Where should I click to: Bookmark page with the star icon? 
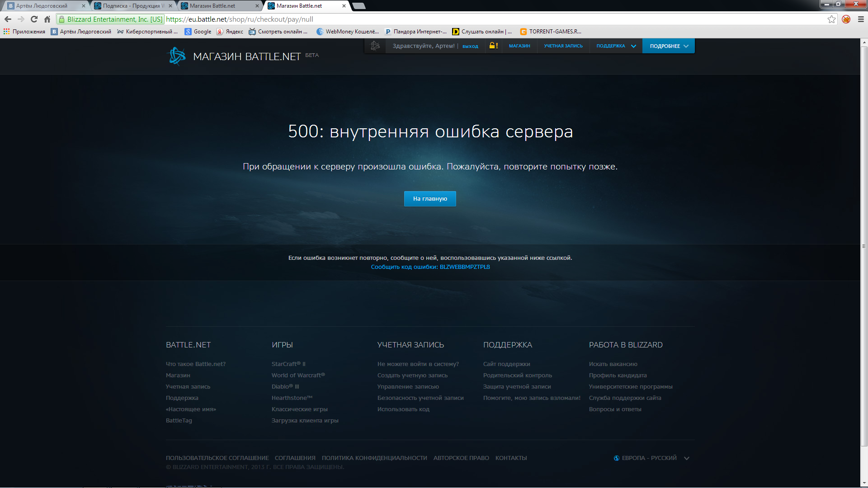831,19
